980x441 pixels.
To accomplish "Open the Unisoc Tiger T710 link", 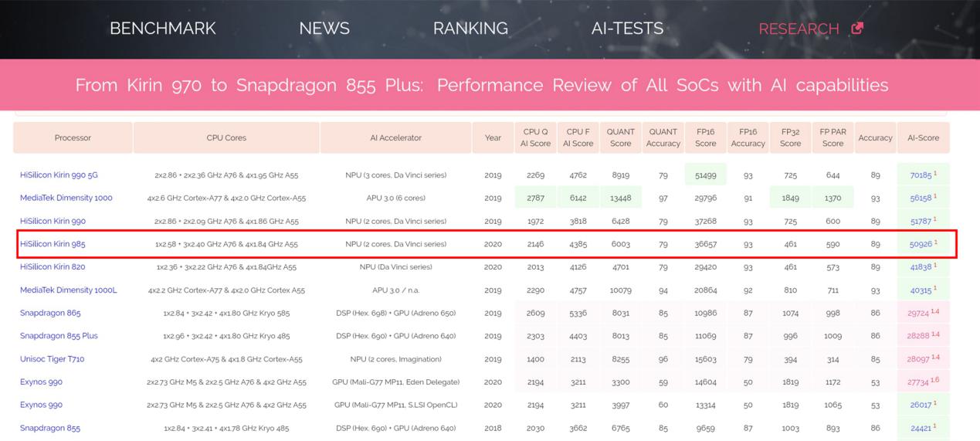I will (53, 359).
